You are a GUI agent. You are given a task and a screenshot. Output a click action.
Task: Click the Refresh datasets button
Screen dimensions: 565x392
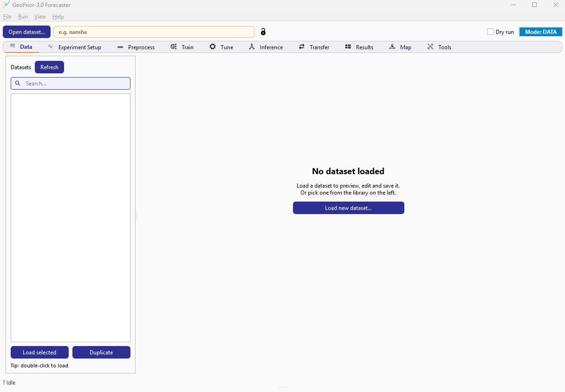[x=49, y=67]
